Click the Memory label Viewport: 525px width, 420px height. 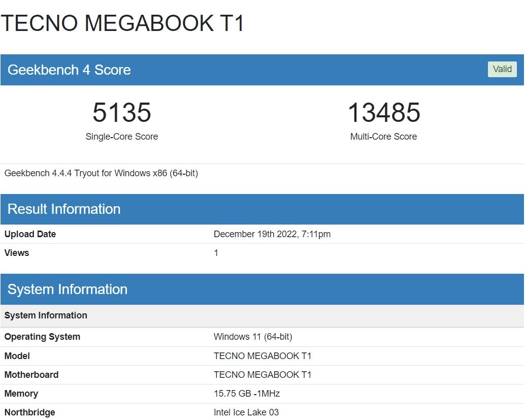pos(21,394)
